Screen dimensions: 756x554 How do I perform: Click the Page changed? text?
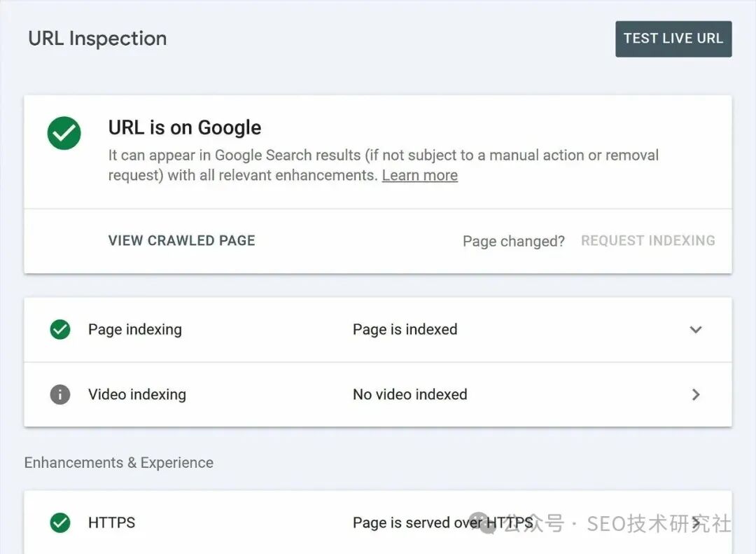tap(513, 241)
